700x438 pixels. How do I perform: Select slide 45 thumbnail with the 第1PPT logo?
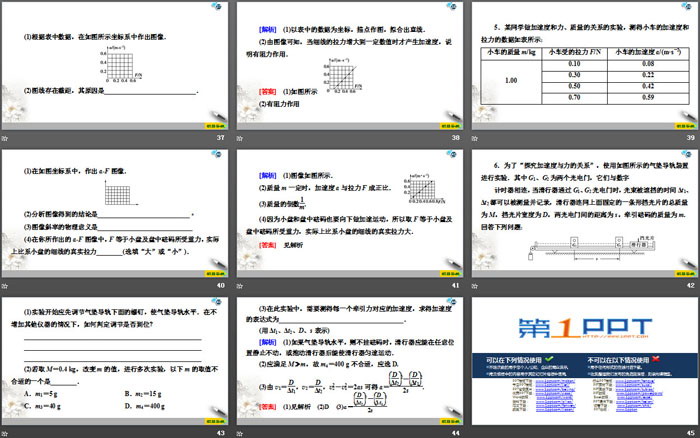pos(585,361)
